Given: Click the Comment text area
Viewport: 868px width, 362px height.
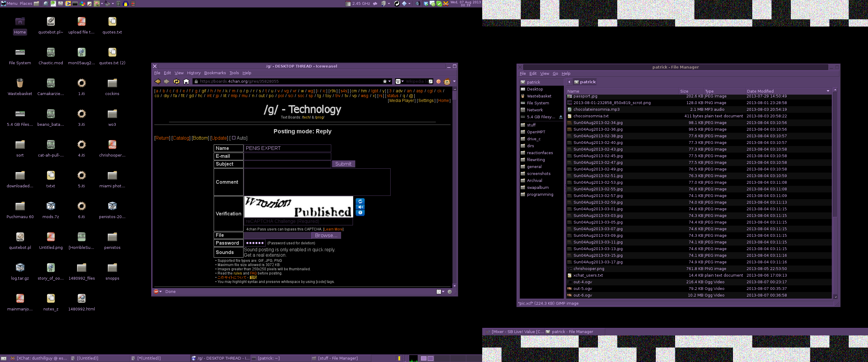Looking at the screenshot, I should (317, 182).
